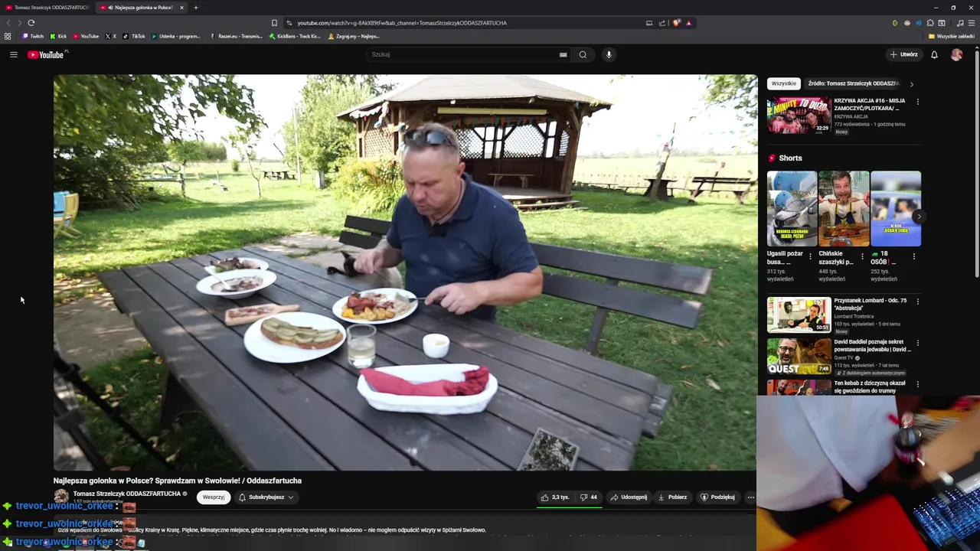The image size is (980, 551).
Task: Open the Wszystkie zakładki bookmarks folder
Action: pyautogui.click(x=951, y=36)
